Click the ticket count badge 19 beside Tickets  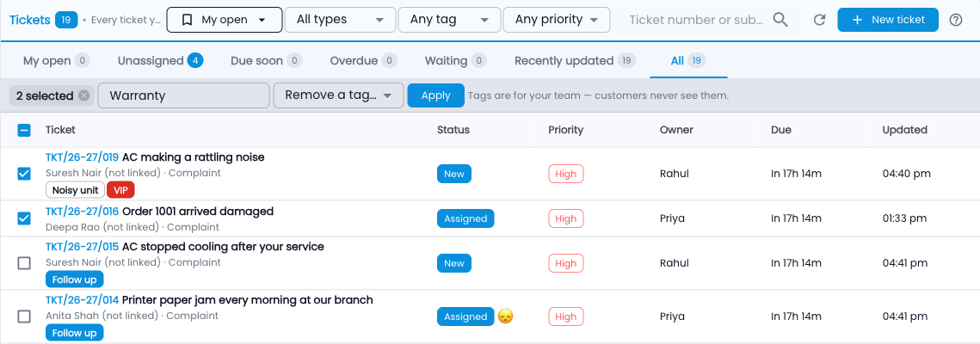66,20
